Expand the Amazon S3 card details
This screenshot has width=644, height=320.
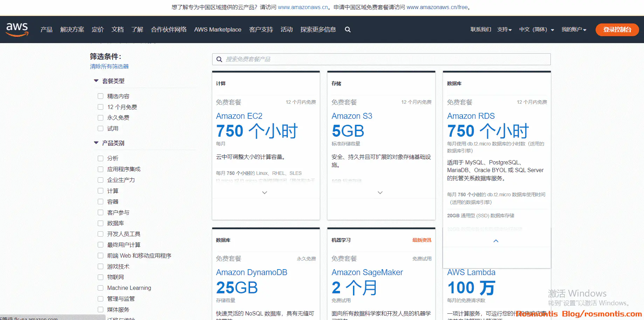380,192
